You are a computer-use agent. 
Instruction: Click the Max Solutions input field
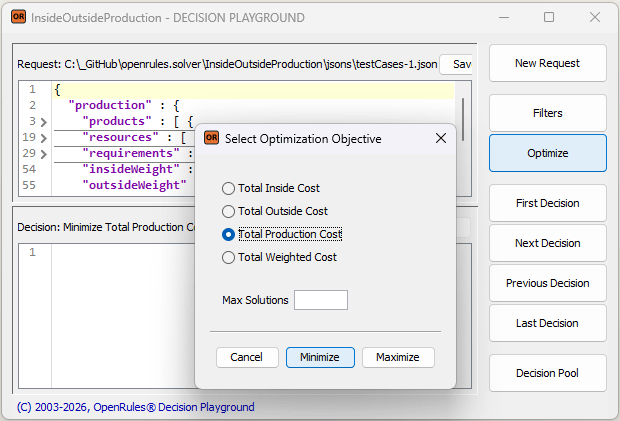[320, 300]
